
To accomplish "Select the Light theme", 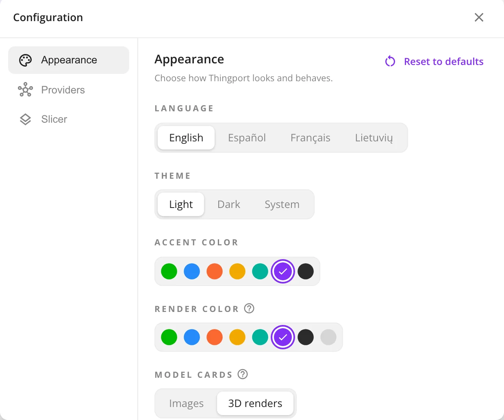I will [181, 204].
